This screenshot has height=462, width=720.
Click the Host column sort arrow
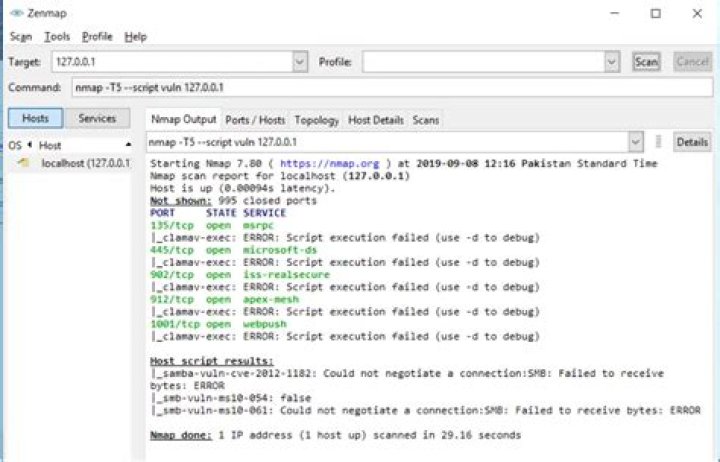(x=128, y=145)
